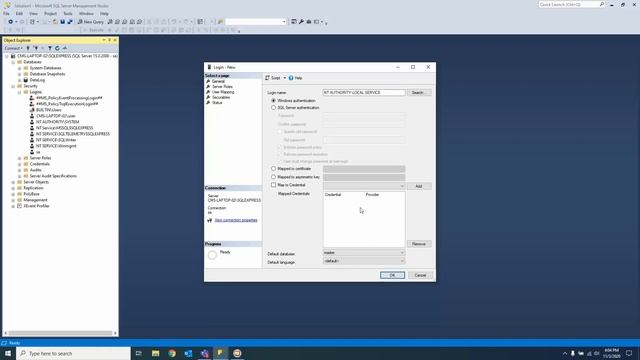
Task: Open the Default language dropdown
Action: (x=364, y=261)
